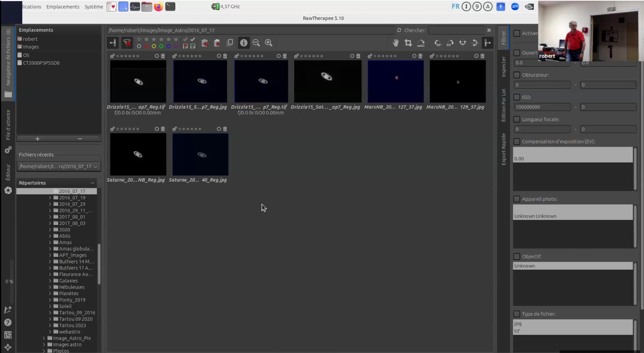Screen dimensions: 644x353
Task: Filter by yellow color label
Action: click(154, 46)
